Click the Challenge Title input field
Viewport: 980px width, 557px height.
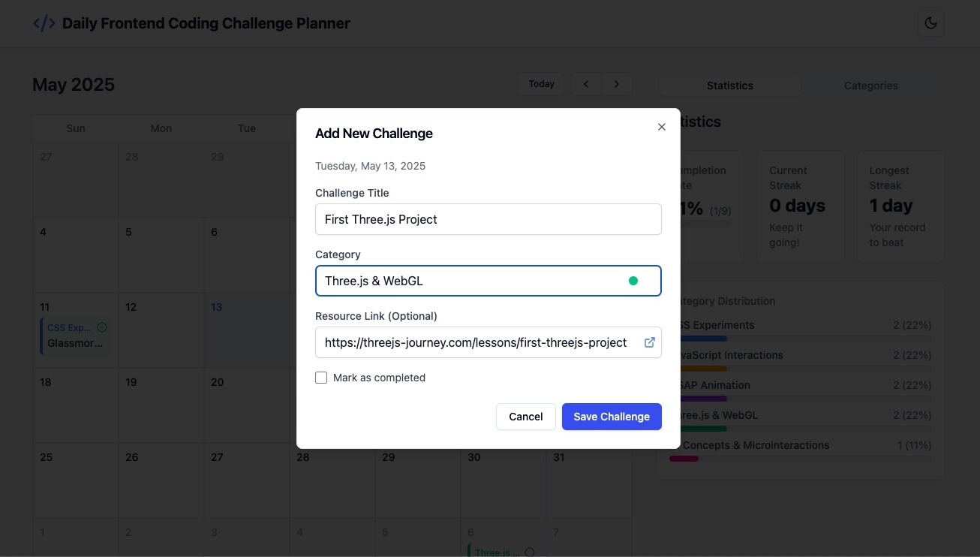[x=488, y=219]
